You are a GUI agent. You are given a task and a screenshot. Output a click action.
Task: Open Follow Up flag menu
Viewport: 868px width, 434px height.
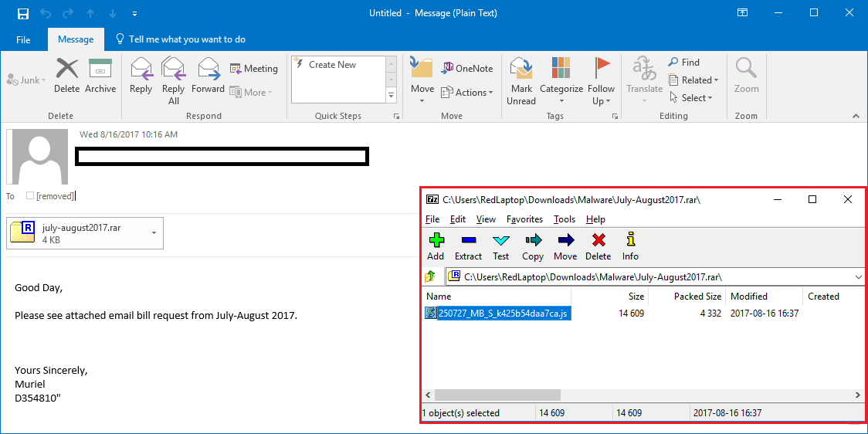[601, 81]
